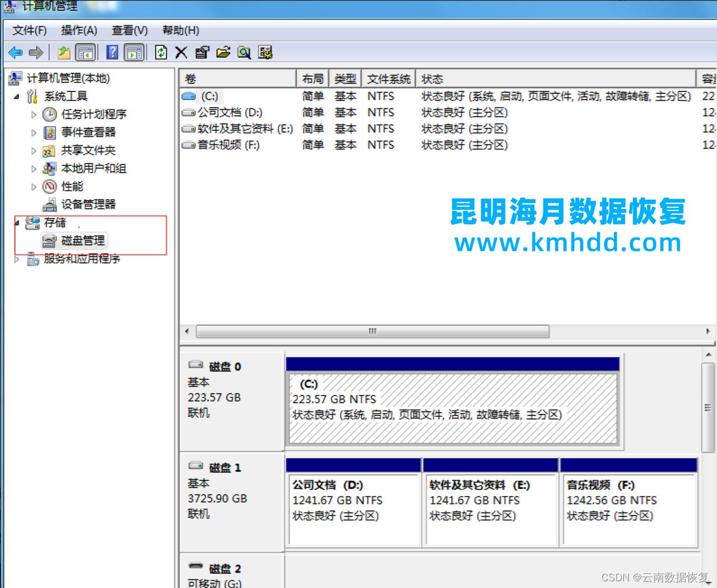The width and height of the screenshot is (717, 588).
Task: Select the 存储 storage icon
Action: pyautogui.click(x=33, y=223)
